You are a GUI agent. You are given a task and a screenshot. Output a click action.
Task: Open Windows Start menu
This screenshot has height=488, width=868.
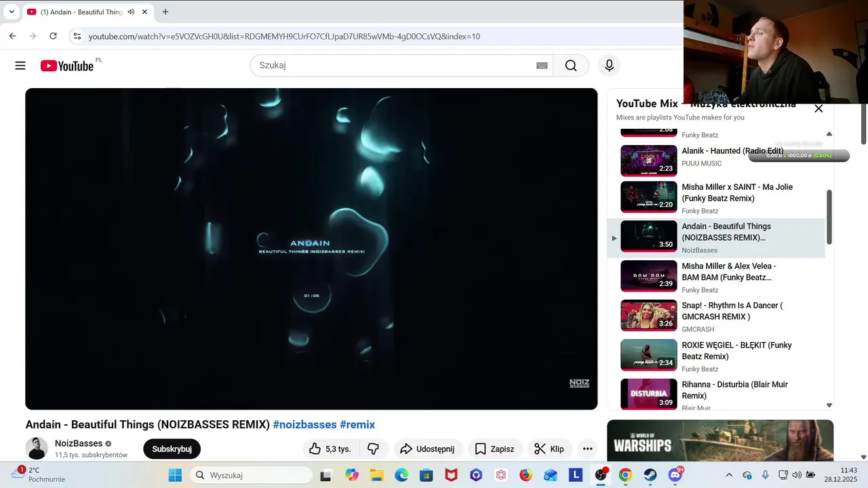click(x=175, y=475)
